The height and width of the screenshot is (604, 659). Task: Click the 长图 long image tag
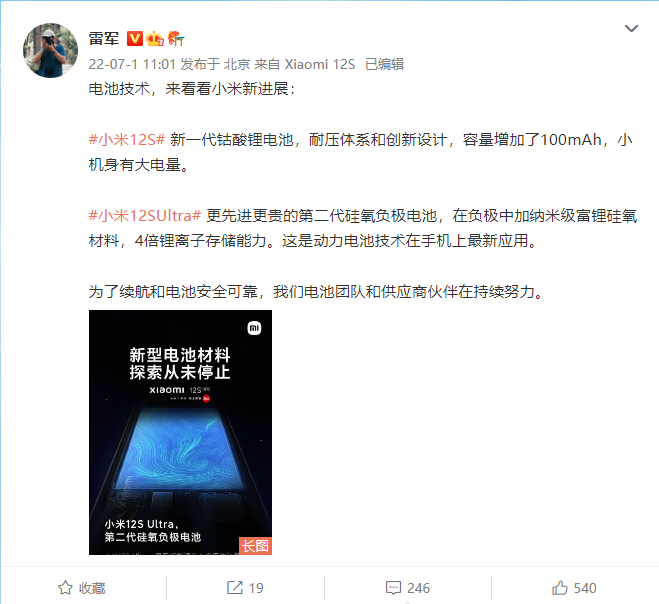tap(256, 546)
